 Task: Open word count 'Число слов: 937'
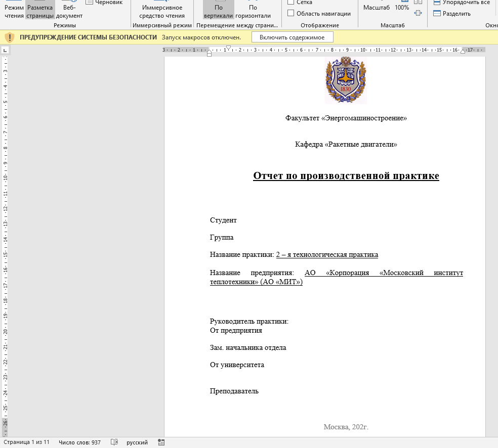tap(79, 442)
